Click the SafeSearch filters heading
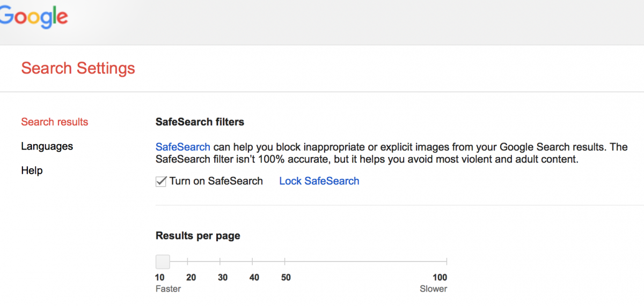 [200, 122]
